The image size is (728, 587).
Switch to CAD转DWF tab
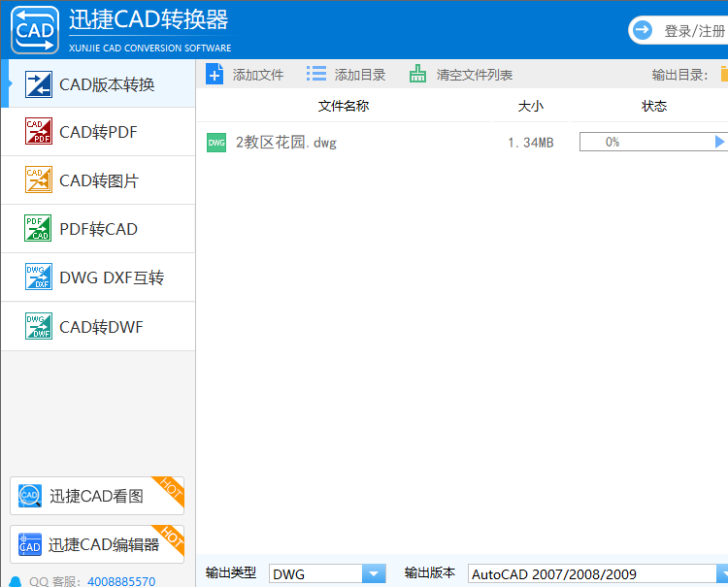[98, 326]
